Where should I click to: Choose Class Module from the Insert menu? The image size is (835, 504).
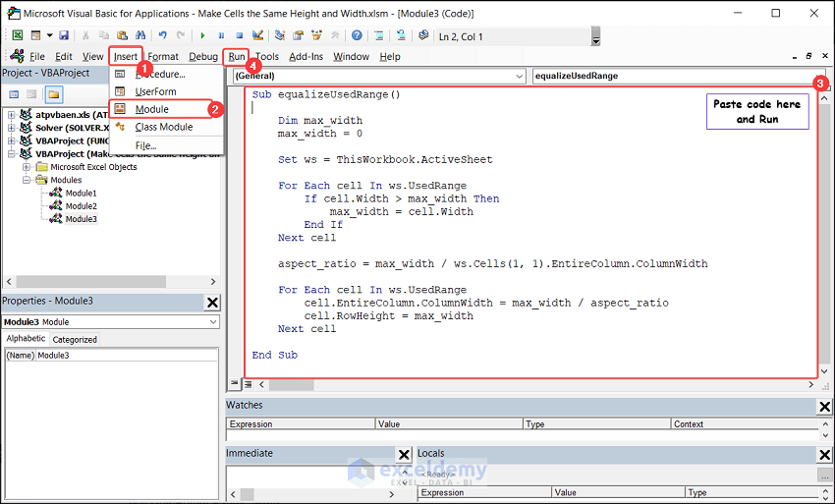(x=163, y=127)
